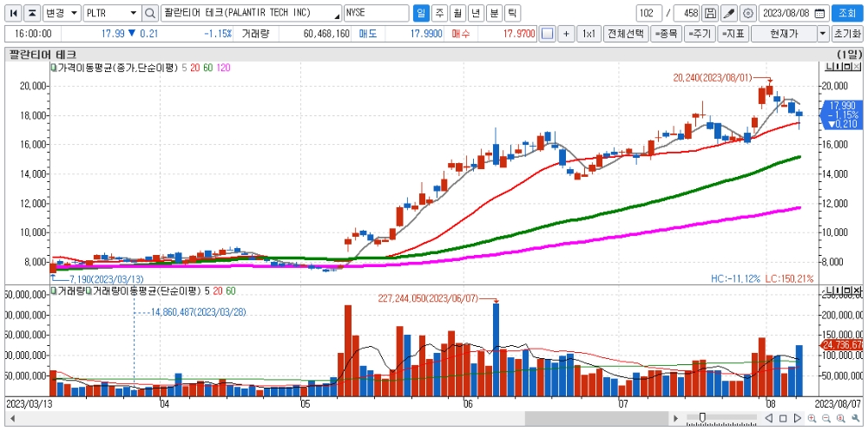Image resolution: width=868 pixels, height=431 pixels.
Task: Click the NYSE exchange field
Action: coord(377,13)
